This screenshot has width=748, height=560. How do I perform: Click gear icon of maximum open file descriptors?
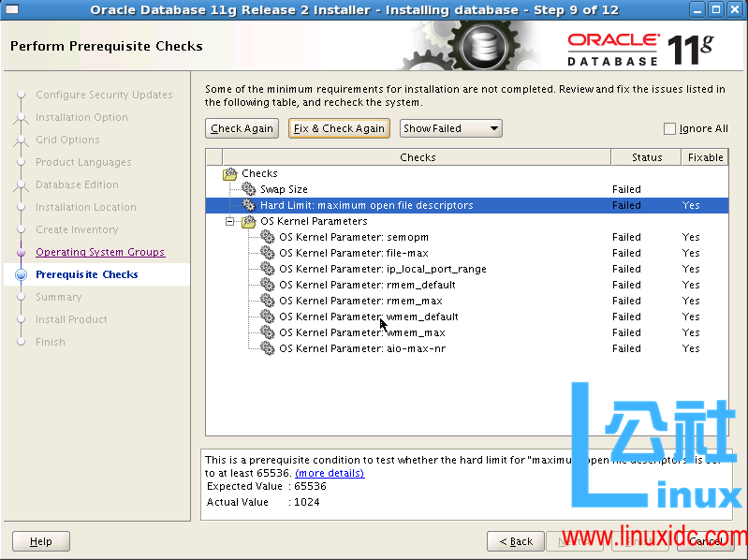pos(248,205)
